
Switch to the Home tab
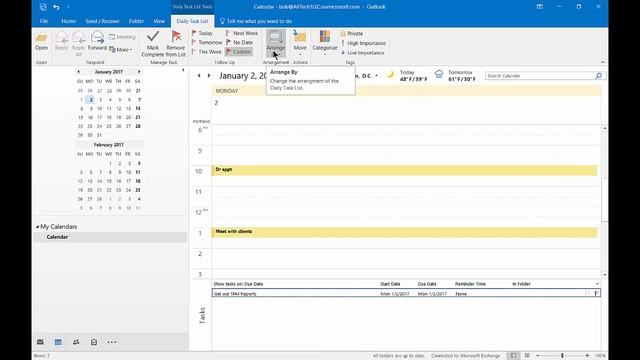click(68, 21)
